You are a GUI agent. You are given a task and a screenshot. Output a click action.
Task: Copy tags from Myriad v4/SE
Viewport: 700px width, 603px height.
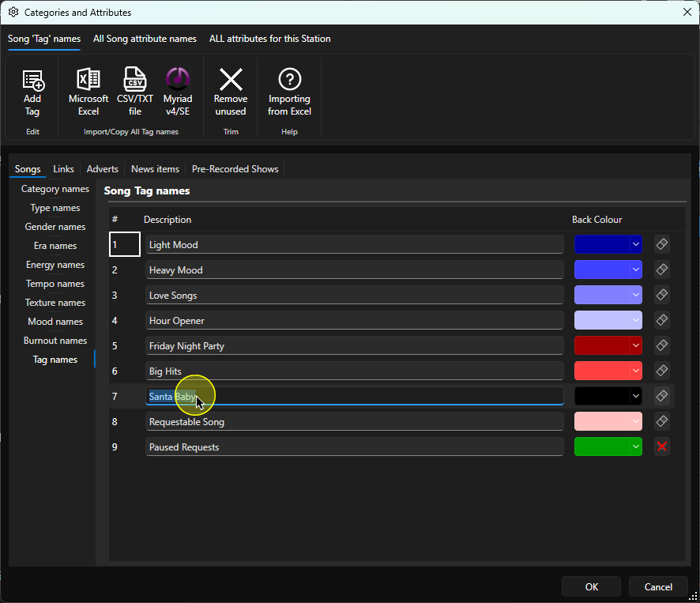(x=178, y=93)
